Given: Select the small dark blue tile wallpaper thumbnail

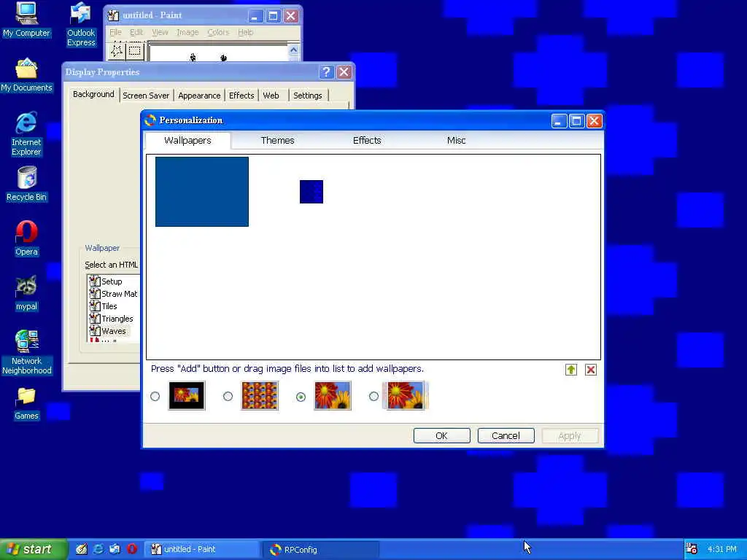Looking at the screenshot, I should pyautogui.click(x=311, y=192).
